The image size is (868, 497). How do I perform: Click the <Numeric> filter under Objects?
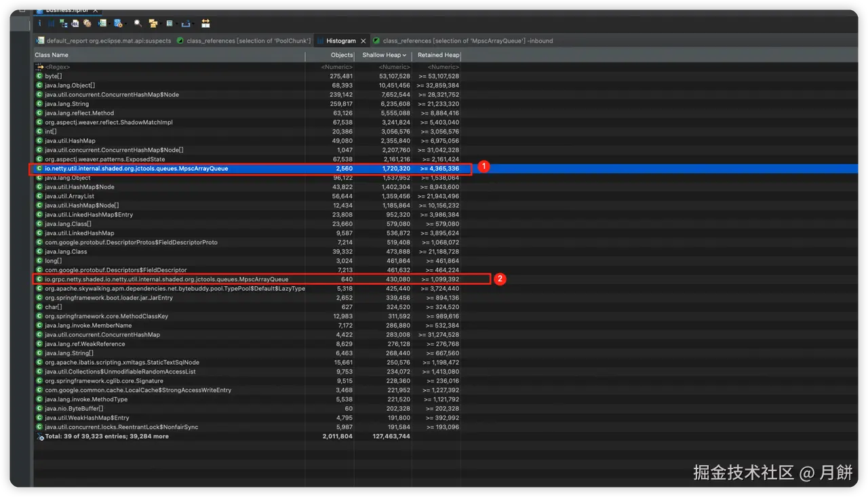(337, 67)
